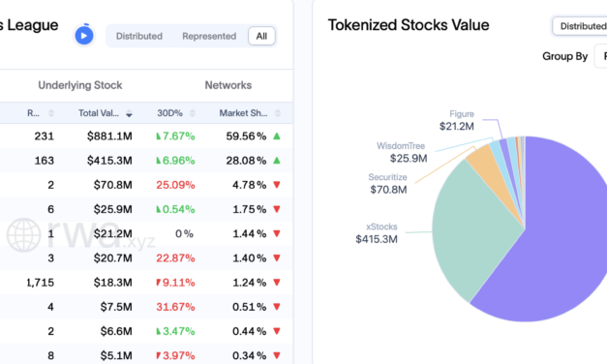This screenshot has width=607, height=364.
Task: Click the 22.87% 30-day change value
Action: tap(175, 258)
